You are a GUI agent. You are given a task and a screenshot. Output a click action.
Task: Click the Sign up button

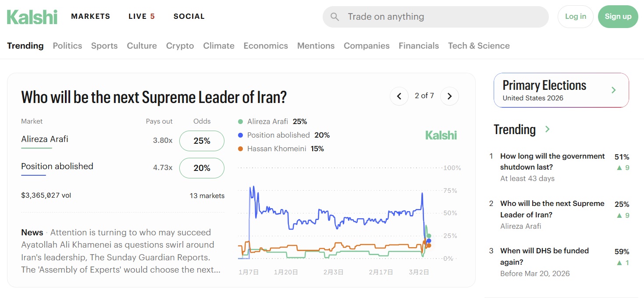(x=618, y=17)
